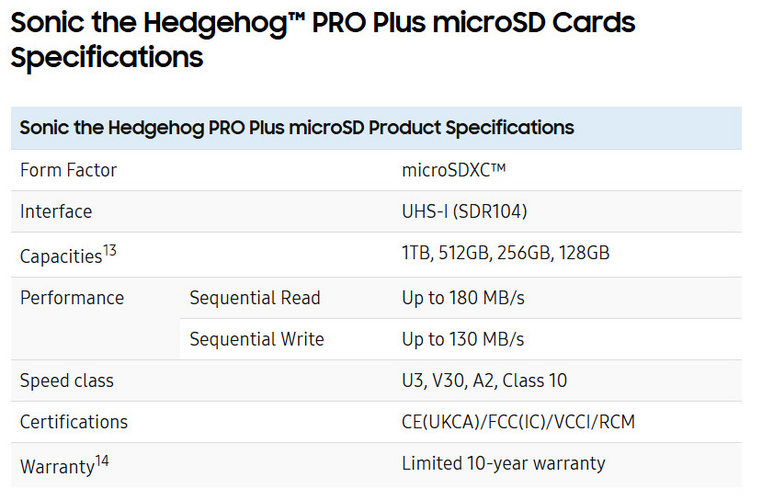
Task: Open footnote 14 next to Warranty
Action: [x=102, y=461]
